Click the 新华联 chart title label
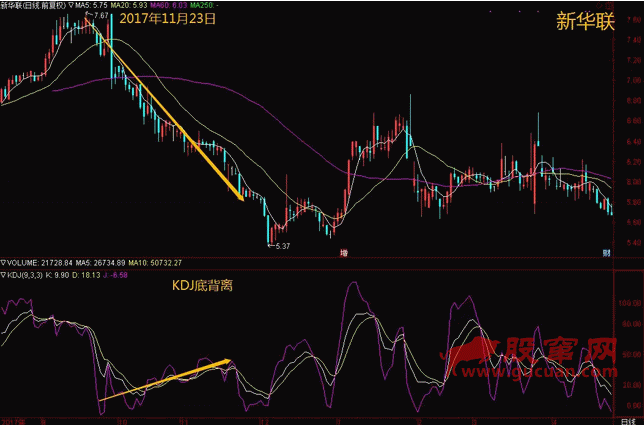Screen dimensions: 644x425 tap(32, 5)
